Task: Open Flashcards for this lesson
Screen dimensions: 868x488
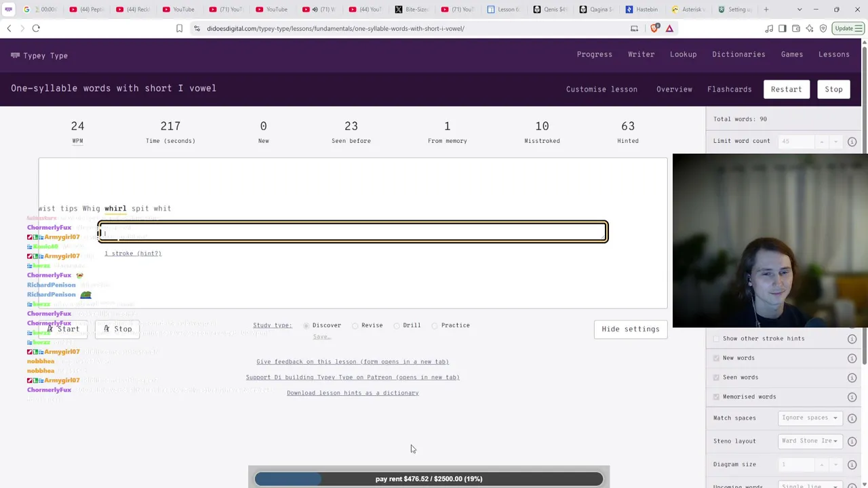Action: 730,89
